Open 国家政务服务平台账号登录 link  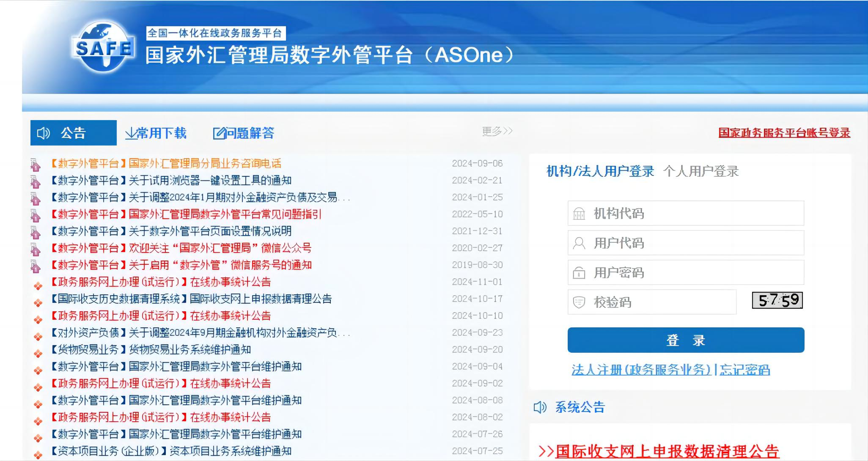(784, 133)
